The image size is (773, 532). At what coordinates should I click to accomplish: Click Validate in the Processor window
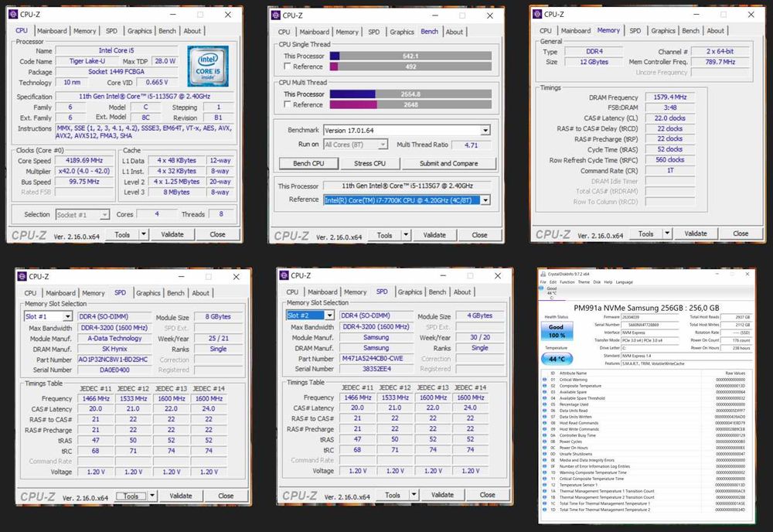coord(172,235)
